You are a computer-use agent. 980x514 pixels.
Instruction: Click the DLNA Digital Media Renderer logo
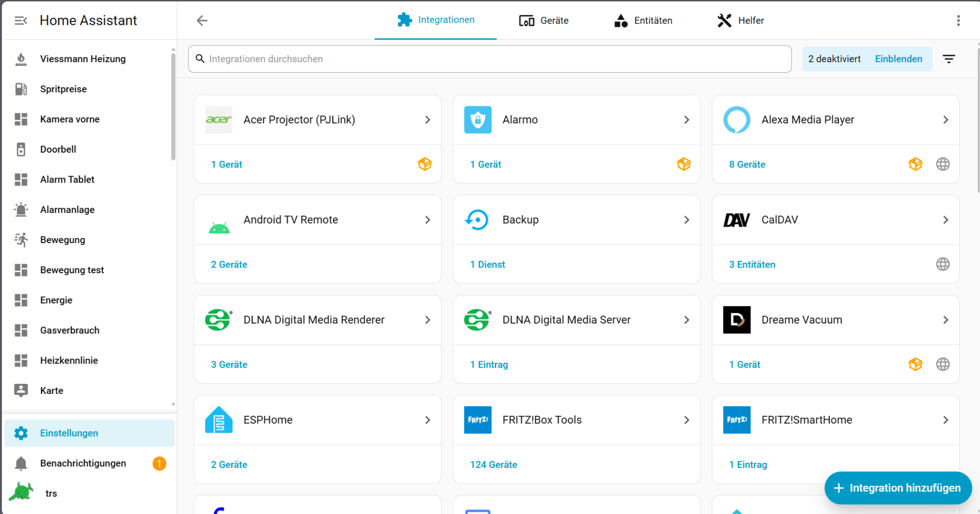click(x=219, y=320)
